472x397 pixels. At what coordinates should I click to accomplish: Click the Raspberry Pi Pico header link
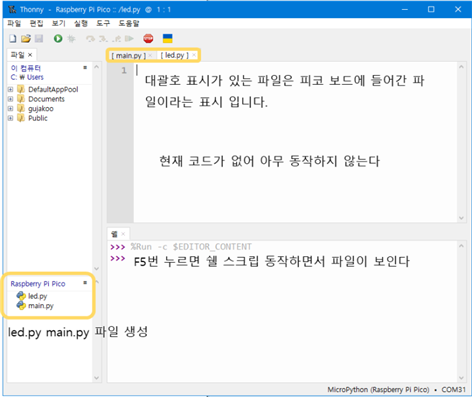click(38, 284)
